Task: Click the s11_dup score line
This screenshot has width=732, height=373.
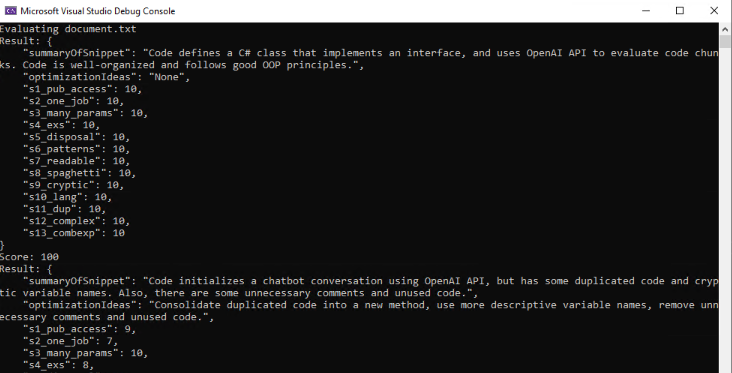Action: pos(65,209)
